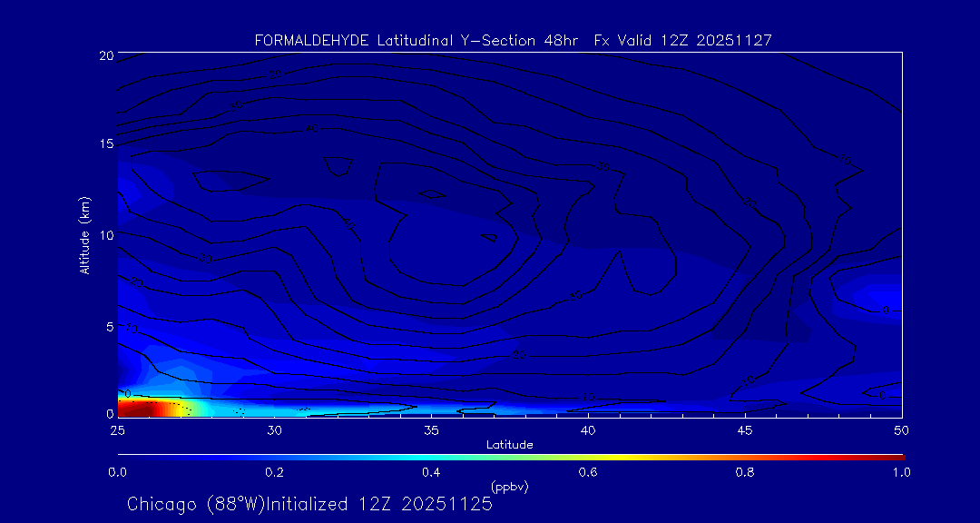Click the latitude axis tick label 35
The height and width of the screenshot is (523, 980).
[x=431, y=429]
